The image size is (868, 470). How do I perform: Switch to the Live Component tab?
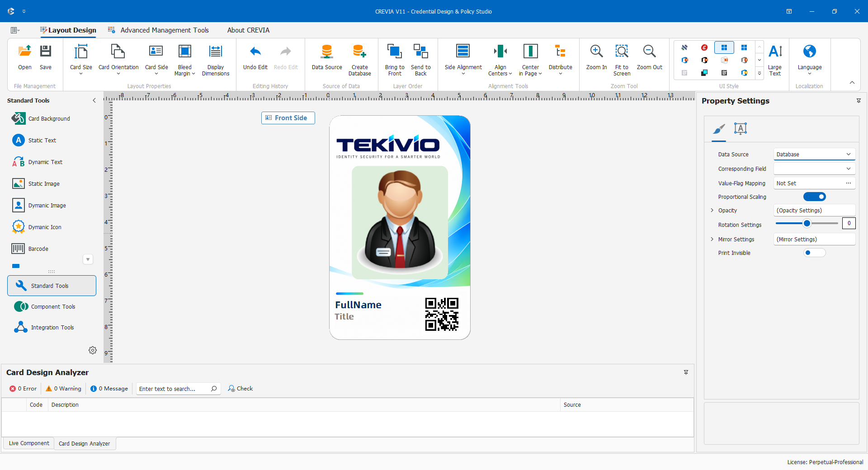29,443
